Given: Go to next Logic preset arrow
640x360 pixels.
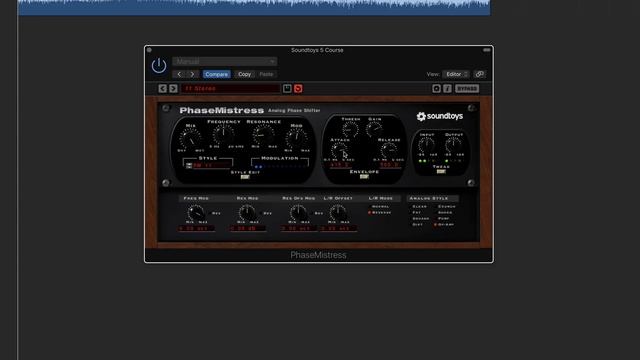Looking at the screenshot, I should point(192,74).
